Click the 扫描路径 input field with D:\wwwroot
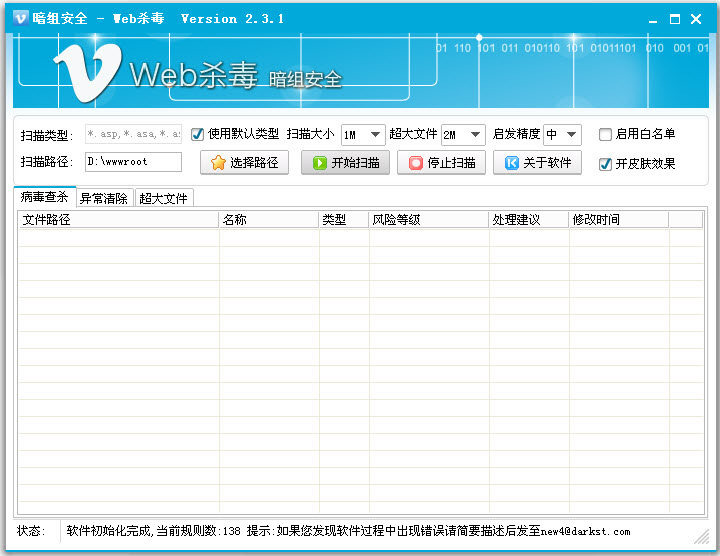The height and width of the screenshot is (556, 720). pos(133,162)
